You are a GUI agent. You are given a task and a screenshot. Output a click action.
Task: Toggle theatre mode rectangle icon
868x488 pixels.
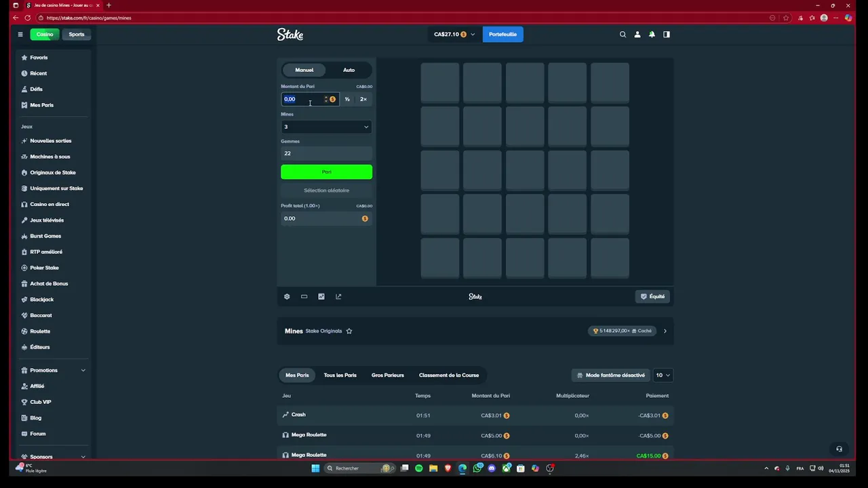304,296
